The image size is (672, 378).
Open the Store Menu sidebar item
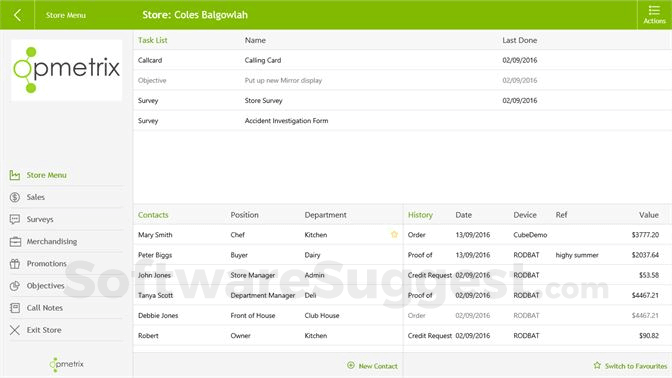tap(66, 175)
